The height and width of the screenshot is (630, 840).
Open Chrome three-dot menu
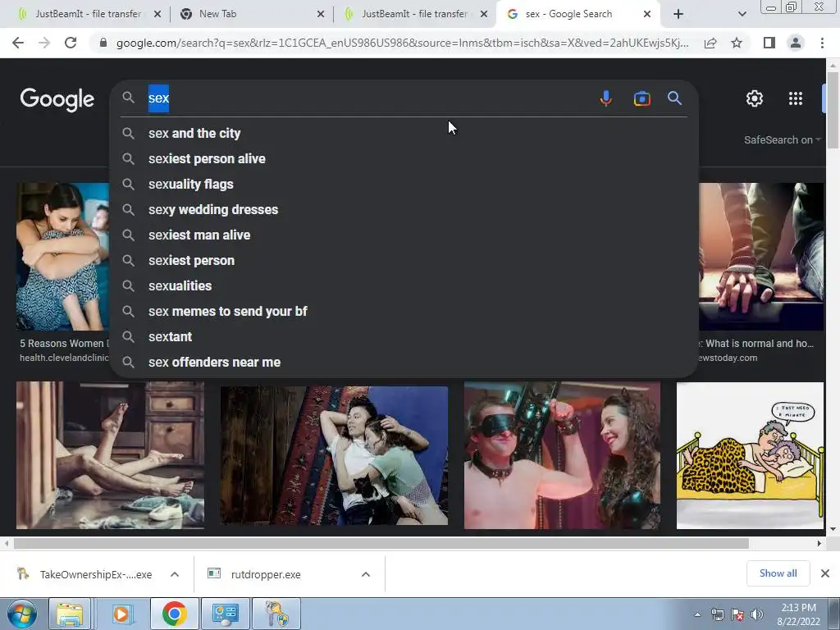(822, 43)
